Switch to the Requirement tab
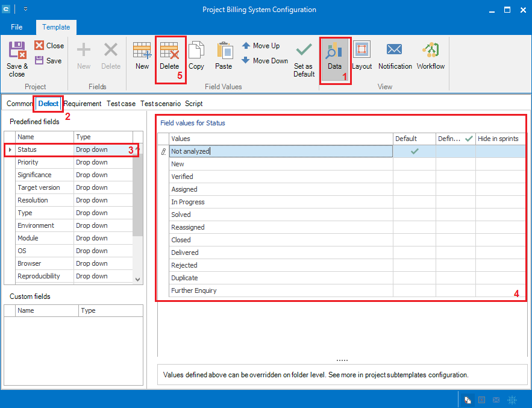The image size is (532, 408). [83, 104]
